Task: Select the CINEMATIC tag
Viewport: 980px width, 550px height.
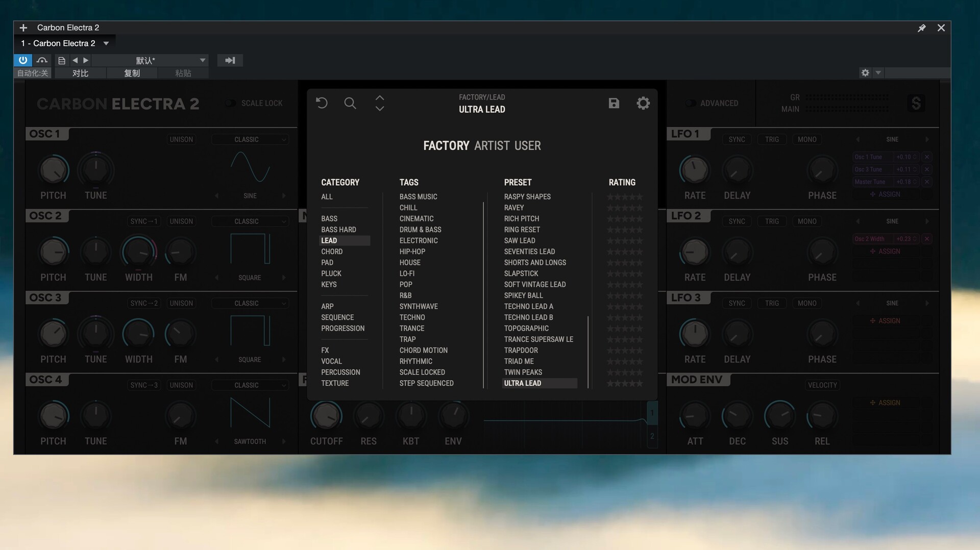Action: coord(416,219)
